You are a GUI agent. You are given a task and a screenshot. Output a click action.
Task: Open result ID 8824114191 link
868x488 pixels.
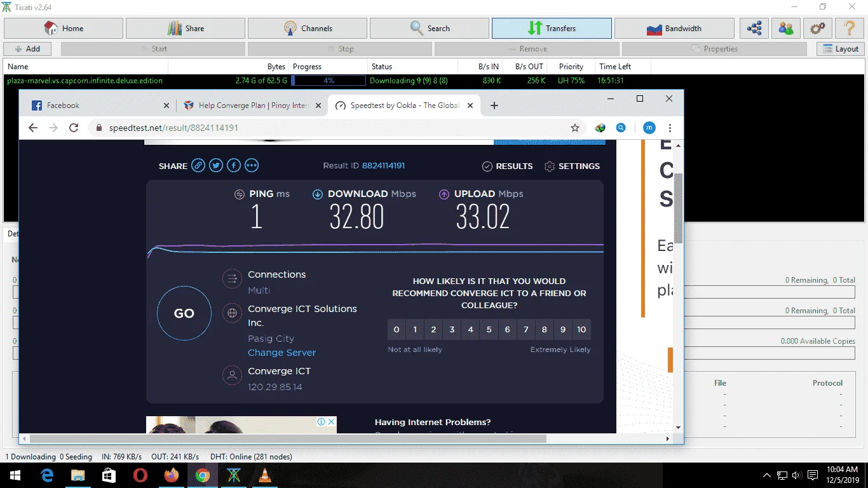click(x=383, y=166)
